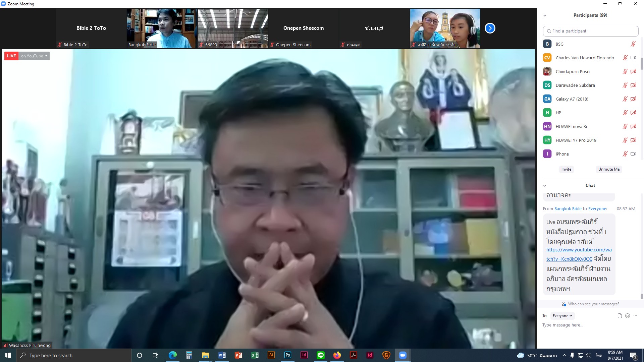
Task: Show hidden system tray icons chevron
Action: (565, 355)
